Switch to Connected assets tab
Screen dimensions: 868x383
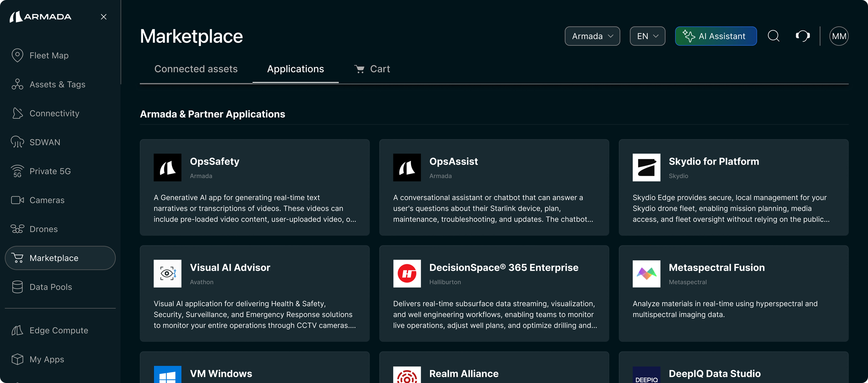196,69
